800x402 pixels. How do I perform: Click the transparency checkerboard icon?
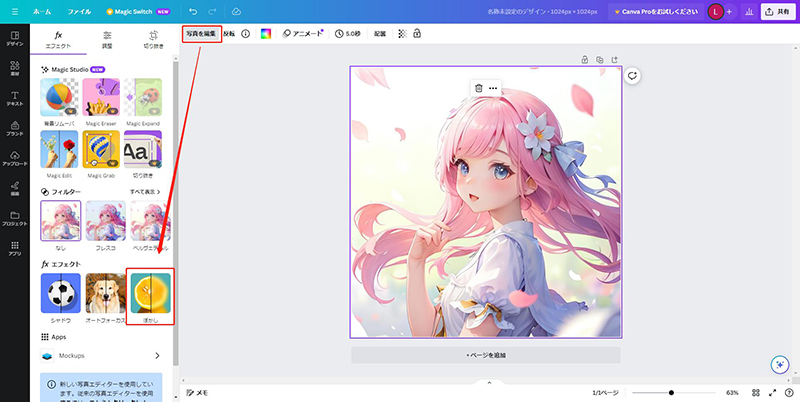click(403, 34)
